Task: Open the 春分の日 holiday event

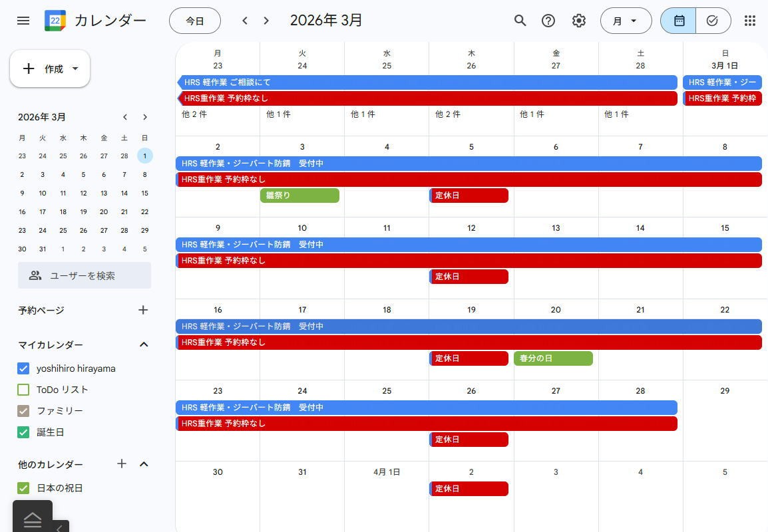Action: (552, 358)
